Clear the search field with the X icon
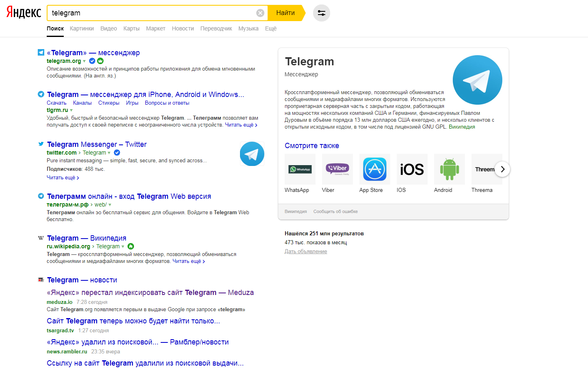Viewport: 588px width, 368px height. point(260,13)
